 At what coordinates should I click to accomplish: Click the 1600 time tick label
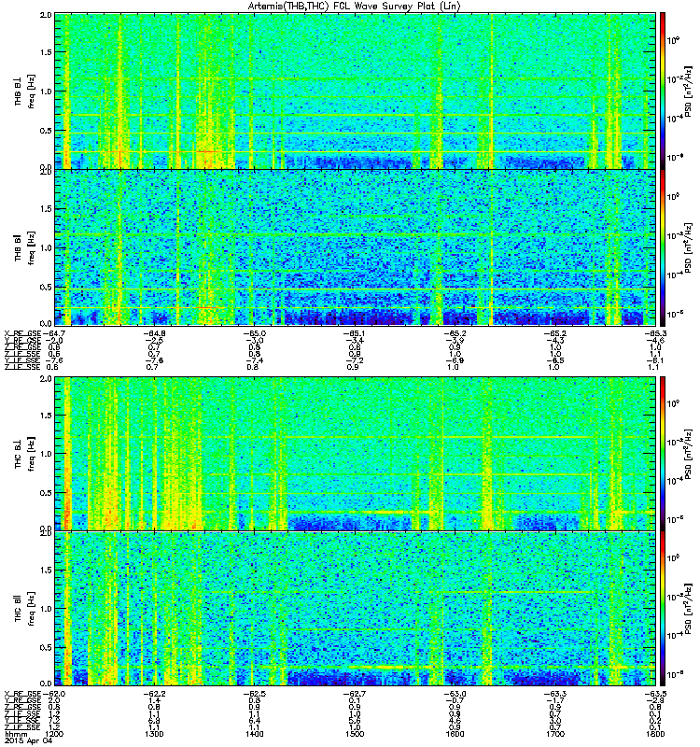455,734
